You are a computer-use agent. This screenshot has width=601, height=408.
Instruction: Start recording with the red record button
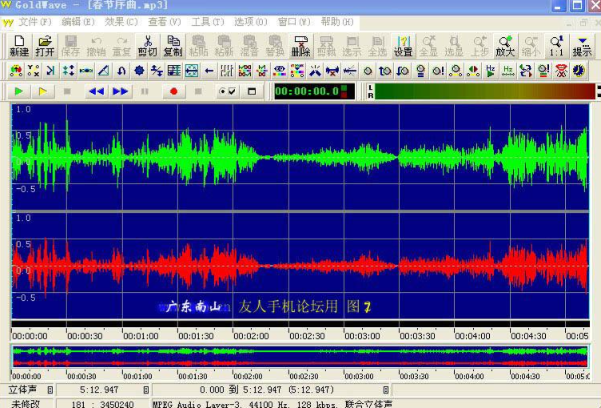point(173,91)
